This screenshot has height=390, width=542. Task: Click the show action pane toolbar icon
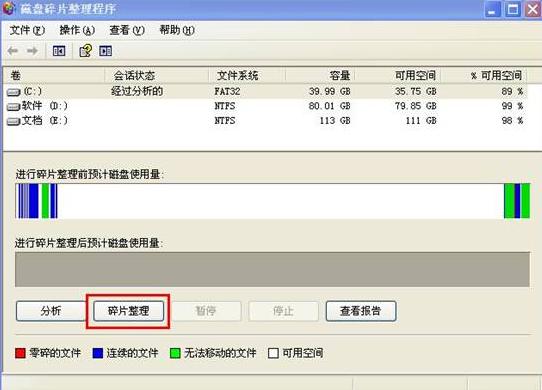point(105,51)
